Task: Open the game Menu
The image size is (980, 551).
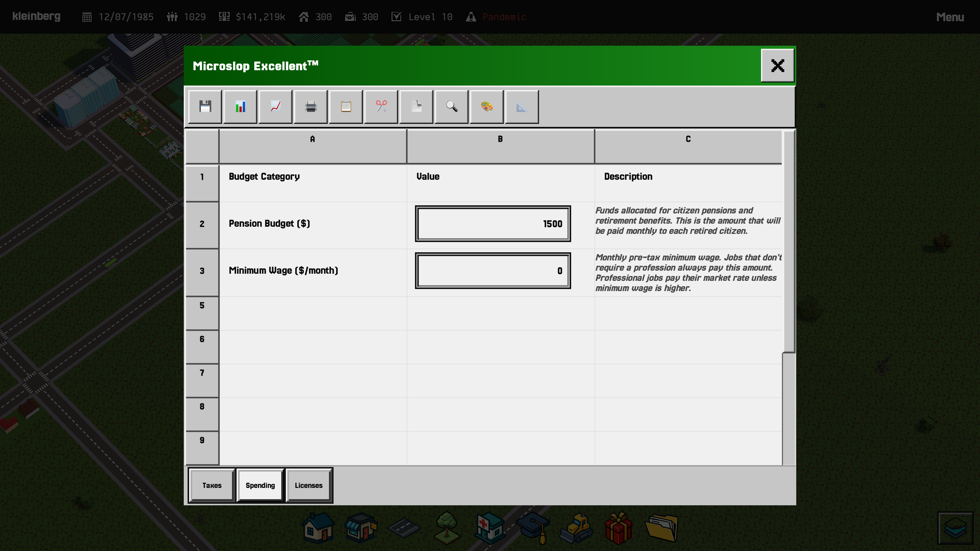Action: [x=950, y=17]
